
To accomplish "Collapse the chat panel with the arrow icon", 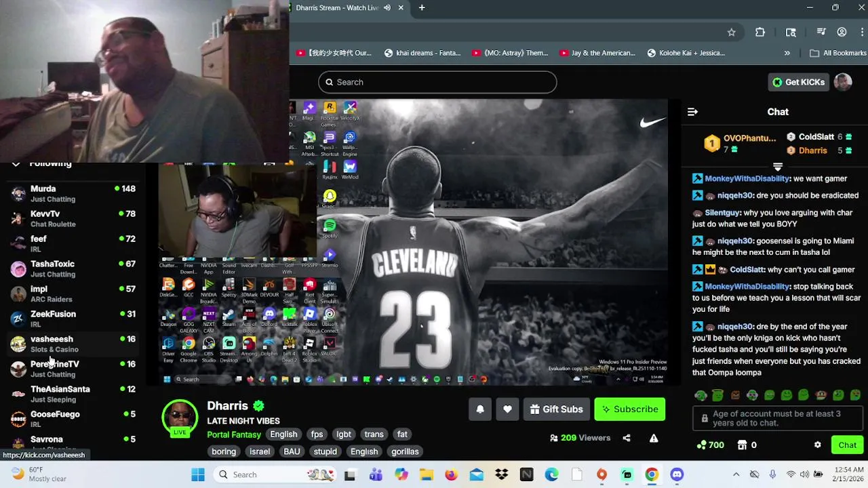I will tap(692, 112).
